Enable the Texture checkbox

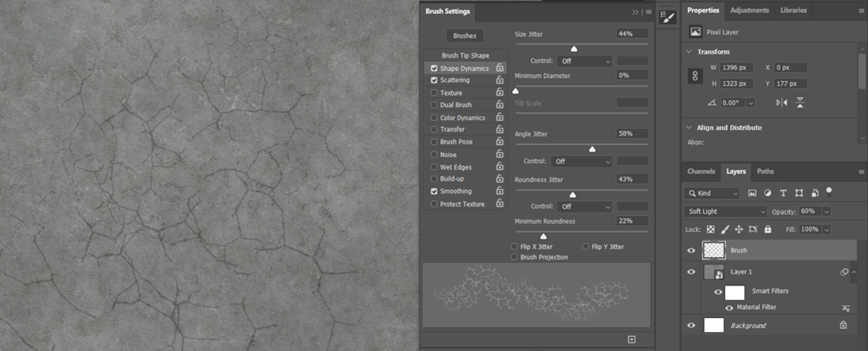pos(434,93)
